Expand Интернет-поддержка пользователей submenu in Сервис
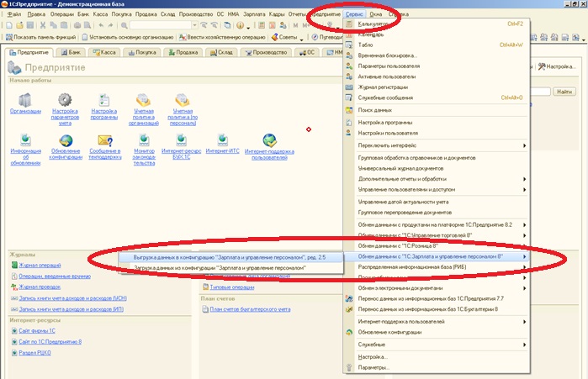588x379 pixels. coord(525,321)
